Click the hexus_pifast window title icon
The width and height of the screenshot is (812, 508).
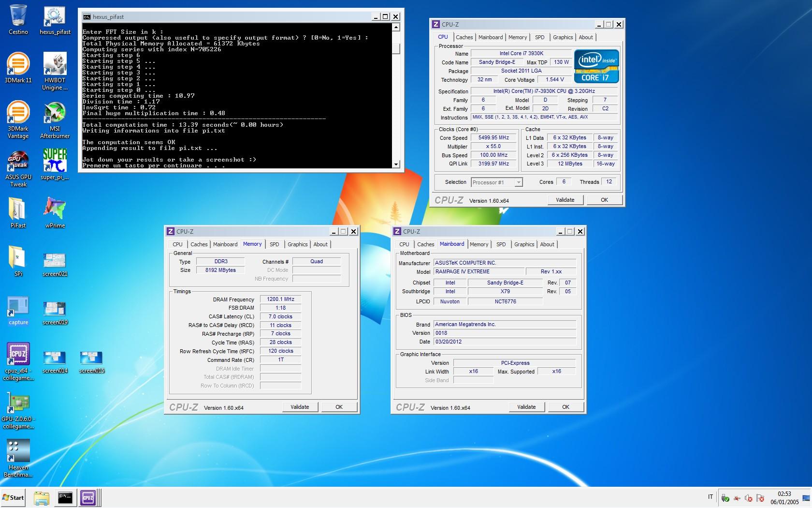[x=87, y=16]
